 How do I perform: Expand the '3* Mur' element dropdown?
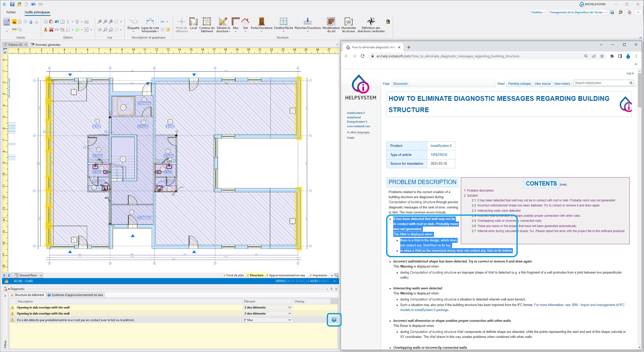[290, 320]
